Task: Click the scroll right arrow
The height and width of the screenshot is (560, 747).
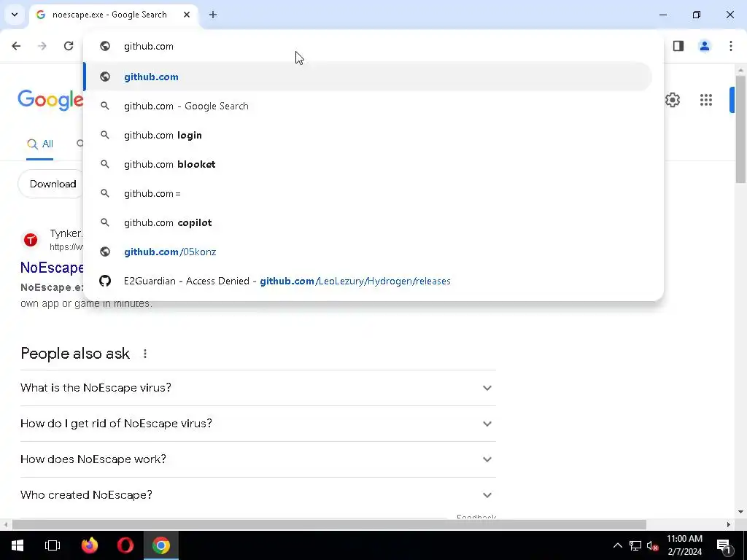Action: (x=729, y=524)
